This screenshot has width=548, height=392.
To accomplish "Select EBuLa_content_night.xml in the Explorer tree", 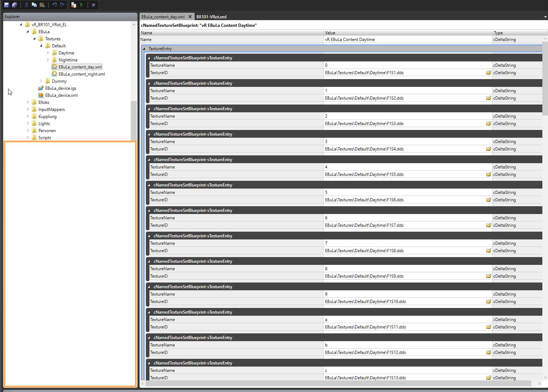I will 82,74.
